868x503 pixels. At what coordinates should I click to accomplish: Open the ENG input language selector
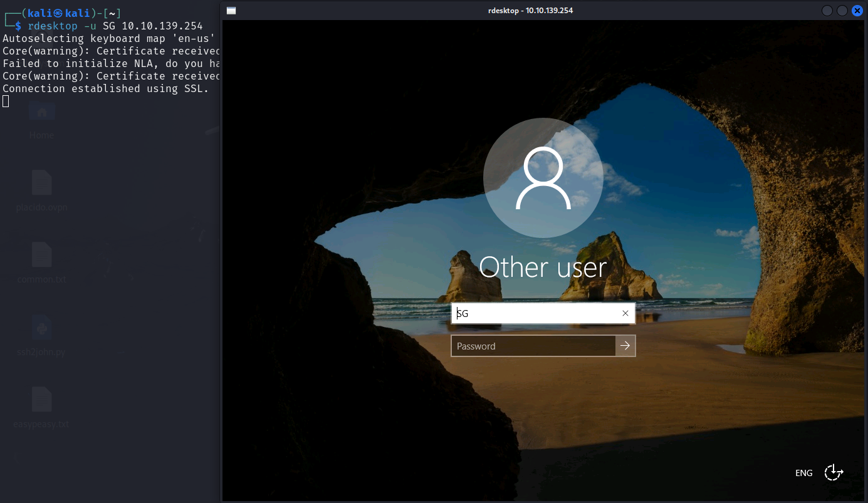tap(803, 473)
